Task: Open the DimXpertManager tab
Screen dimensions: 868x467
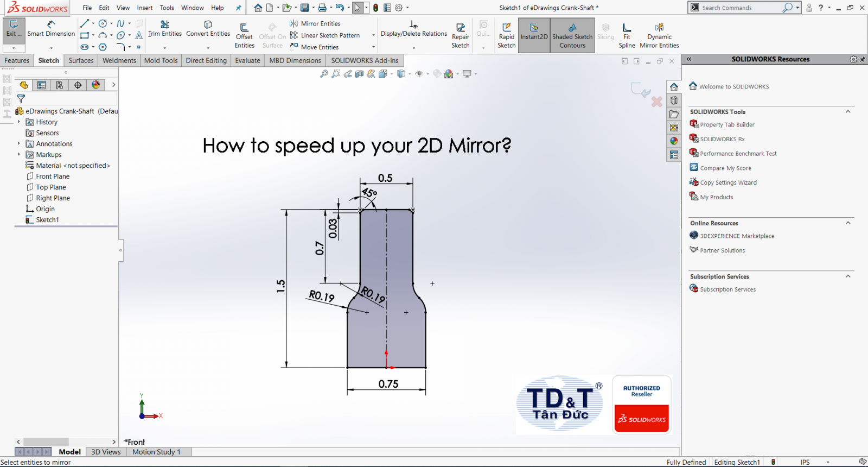Action: [x=78, y=85]
